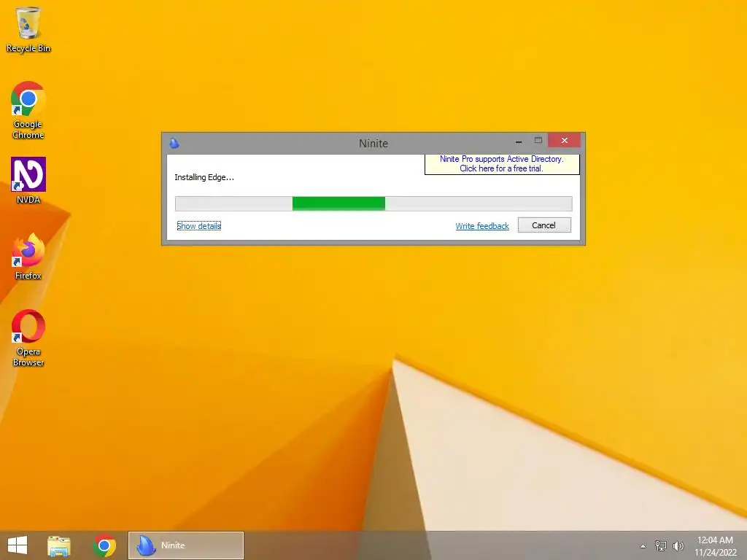Open the taskbar clock and date
This screenshot has height=560, width=747.
715,545
